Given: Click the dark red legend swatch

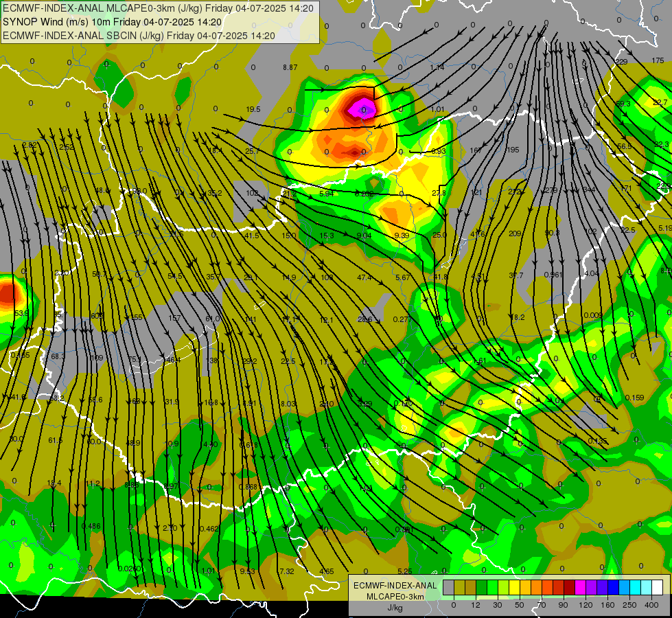Looking at the screenshot, I should coord(569,587).
